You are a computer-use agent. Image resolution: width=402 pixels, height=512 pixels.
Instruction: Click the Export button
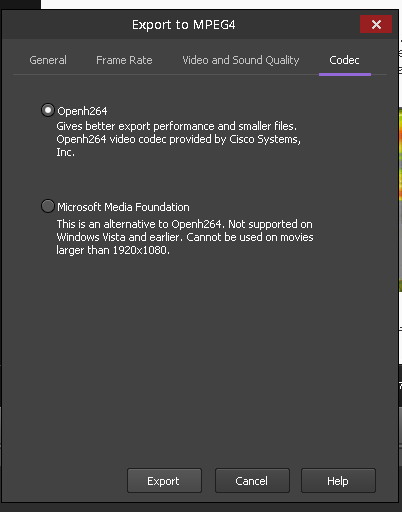[x=164, y=481]
